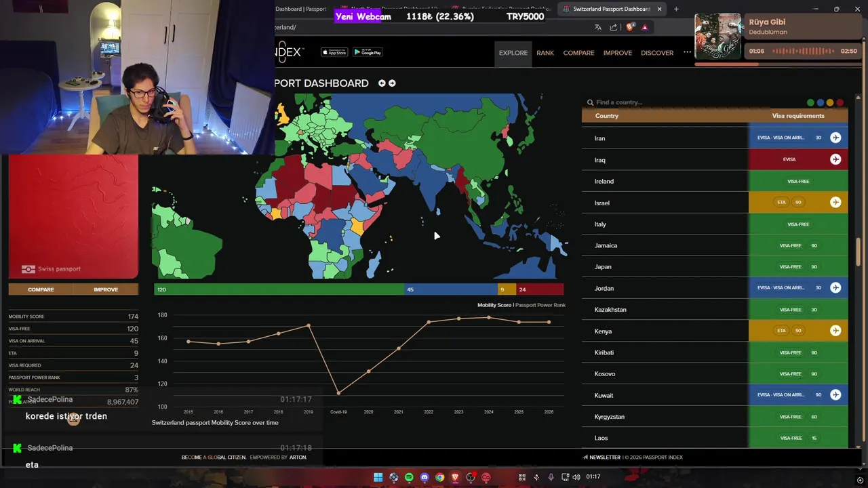Click the browser share icon
This screenshot has width=868, height=488.
tap(613, 27)
